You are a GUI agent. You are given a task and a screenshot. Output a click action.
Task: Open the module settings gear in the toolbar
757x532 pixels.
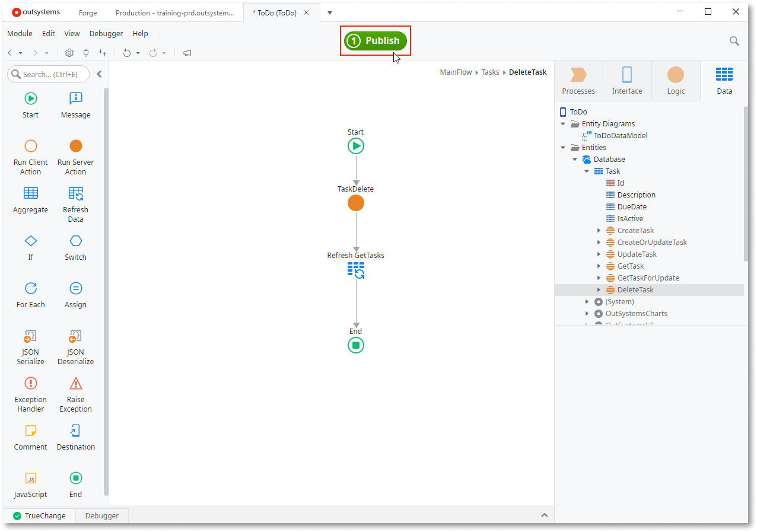(69, 53)
